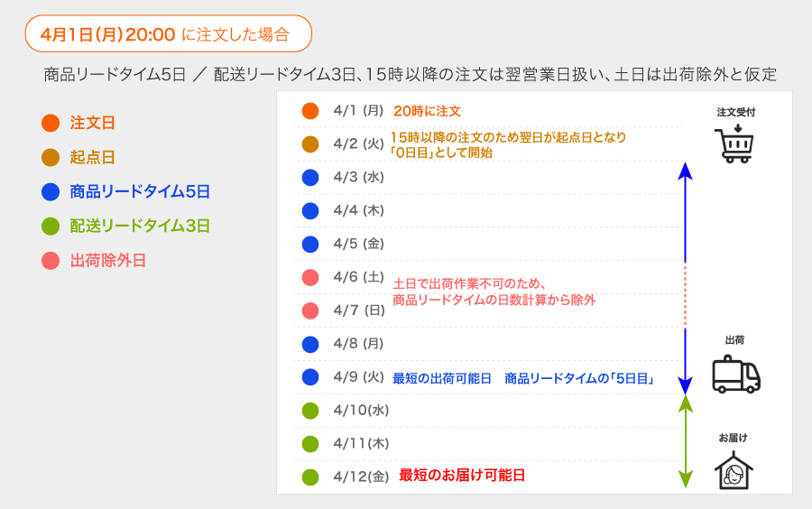Click the shopping cart order-received icon
The image size is (812, 509).
pos(734,143)
